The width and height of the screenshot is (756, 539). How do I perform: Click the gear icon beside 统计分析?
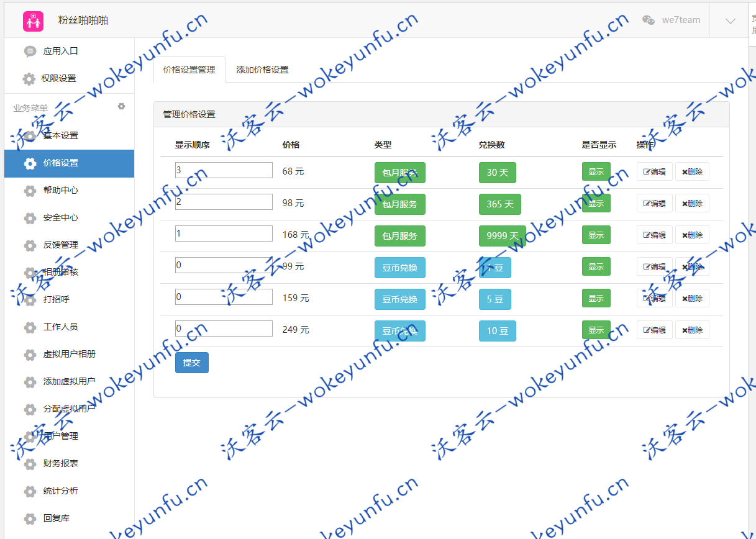click(30, 491)
